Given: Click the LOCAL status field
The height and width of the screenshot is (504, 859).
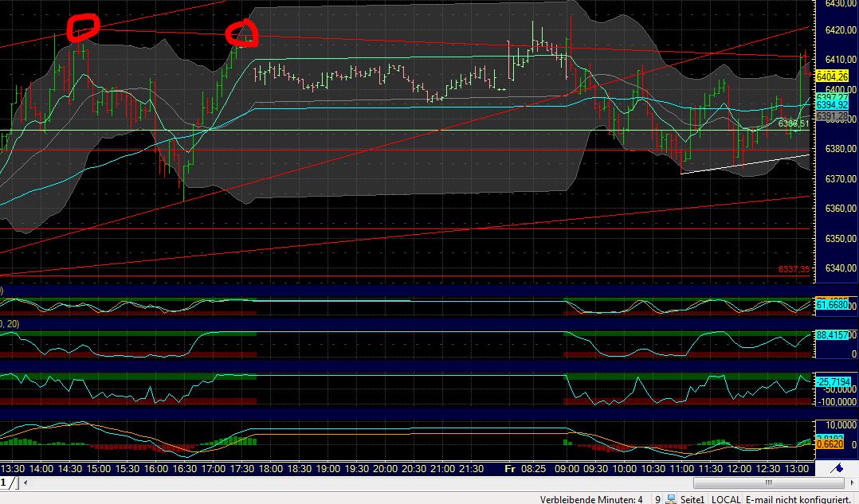Looking at the screenshot, I should tap(726, 498).
